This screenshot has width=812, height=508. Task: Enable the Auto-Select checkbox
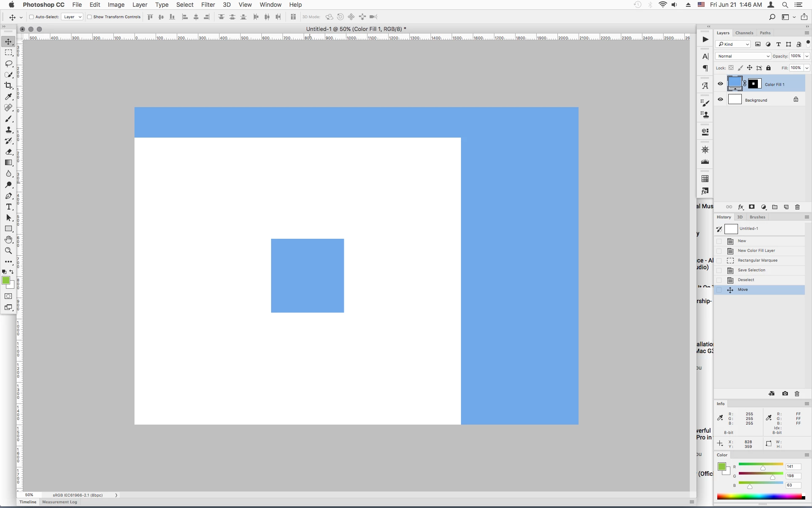point(31,17)
